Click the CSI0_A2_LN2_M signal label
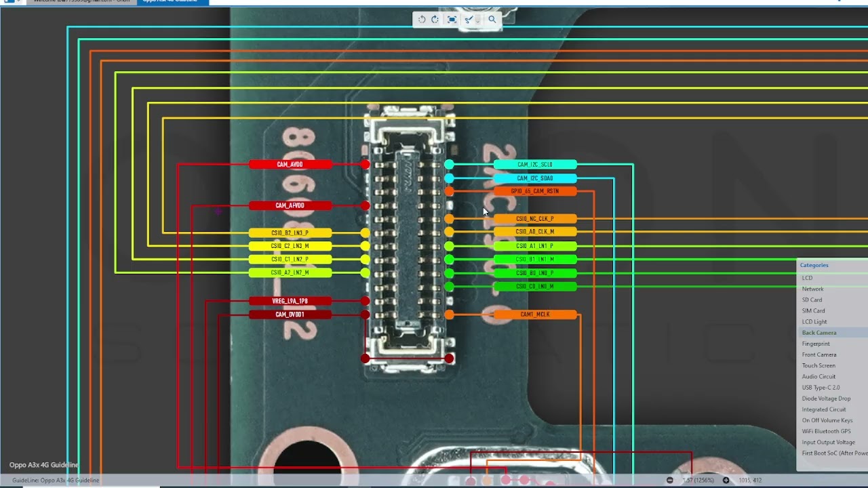Viewport: 868px width, 488px height. point(290,272)
